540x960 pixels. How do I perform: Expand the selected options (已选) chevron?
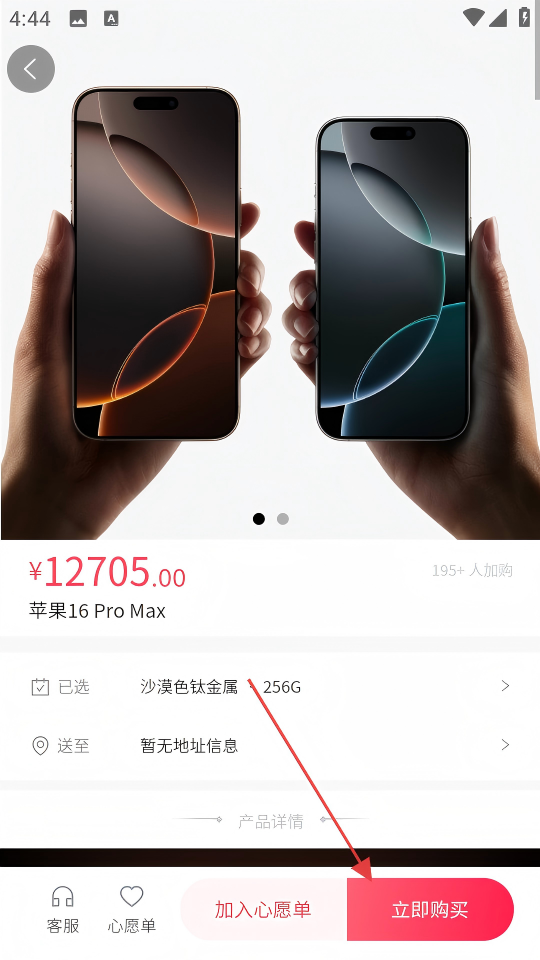point(505,686)
